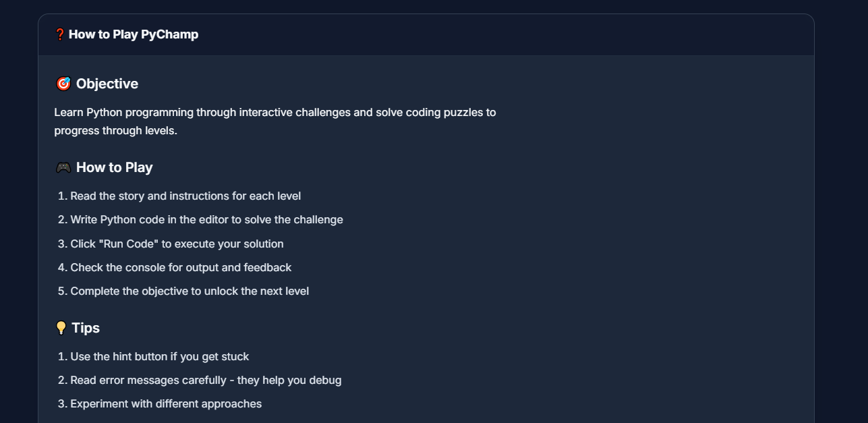Click tip "Experiment with different approaches"
This screenshot has width=868, height=423.
(166, 403)
